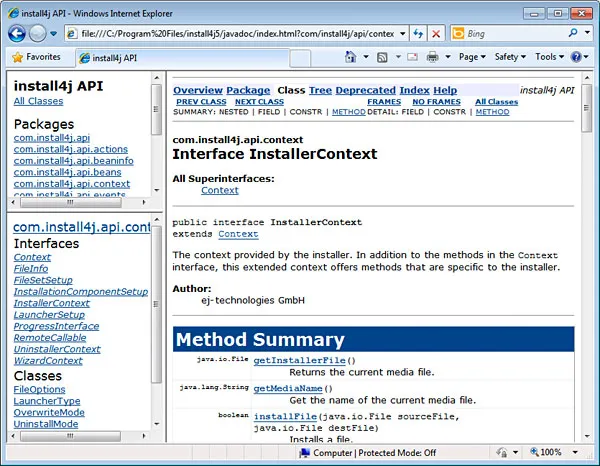Go to Package in javadoc navigation bar

(x=248, y=90)
